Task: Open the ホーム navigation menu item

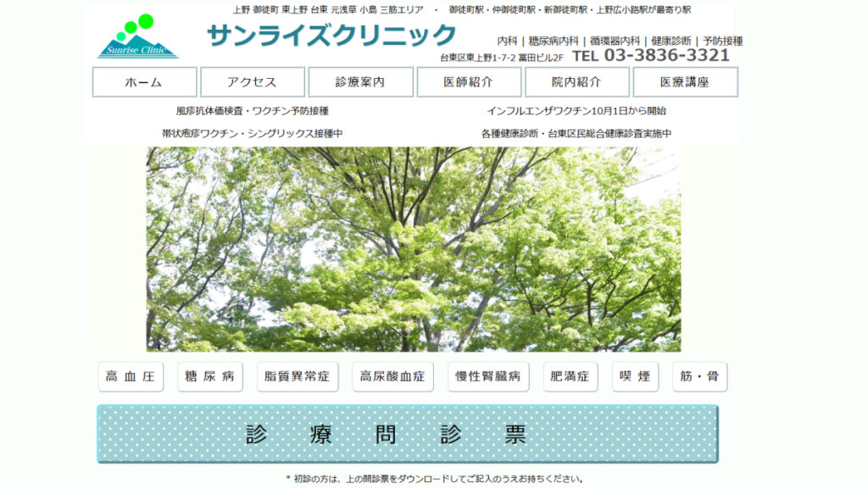Action: point(144,82)
